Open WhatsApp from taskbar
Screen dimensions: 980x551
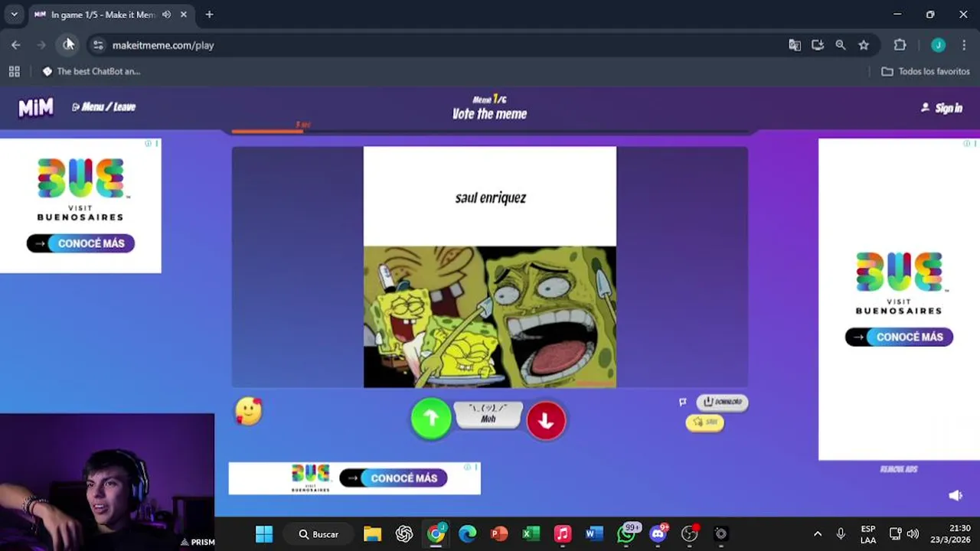[x=626, y=534]
